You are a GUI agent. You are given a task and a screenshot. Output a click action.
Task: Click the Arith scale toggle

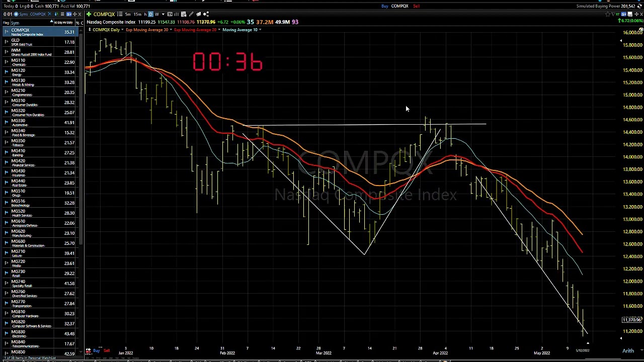coord(628,351)
